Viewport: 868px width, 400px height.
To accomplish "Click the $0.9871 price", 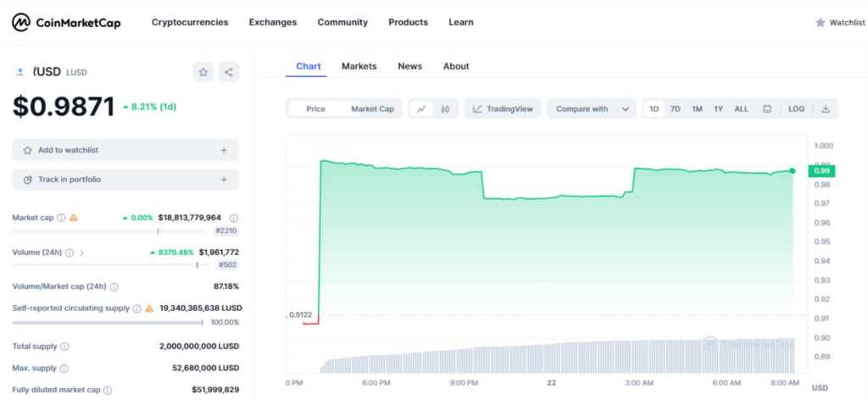I will [64, 107].
